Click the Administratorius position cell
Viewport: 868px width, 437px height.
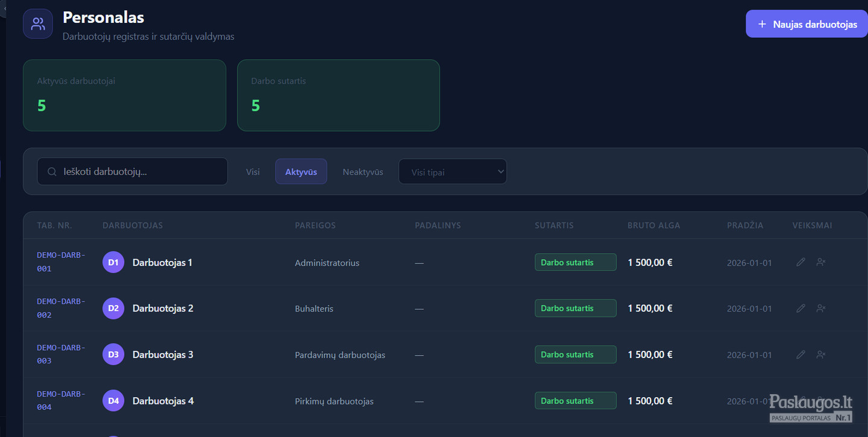(x=327, y=263)
